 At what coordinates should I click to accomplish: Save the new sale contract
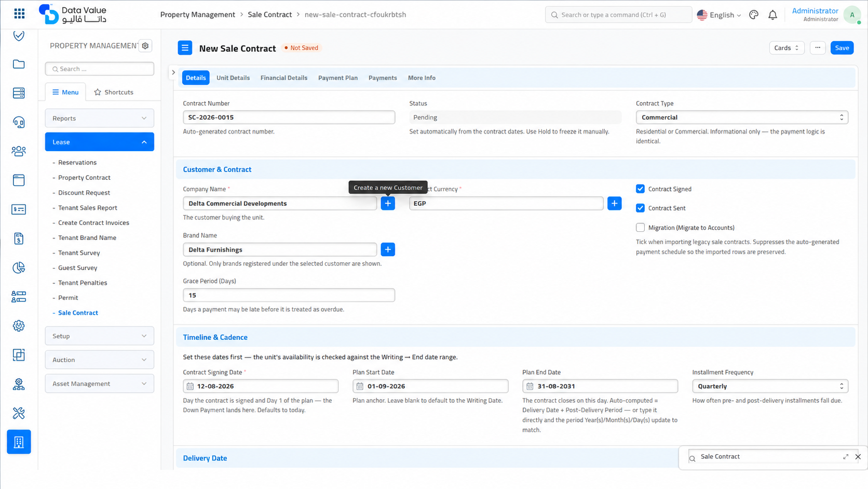pyautogui.click(x=842, y=48)
